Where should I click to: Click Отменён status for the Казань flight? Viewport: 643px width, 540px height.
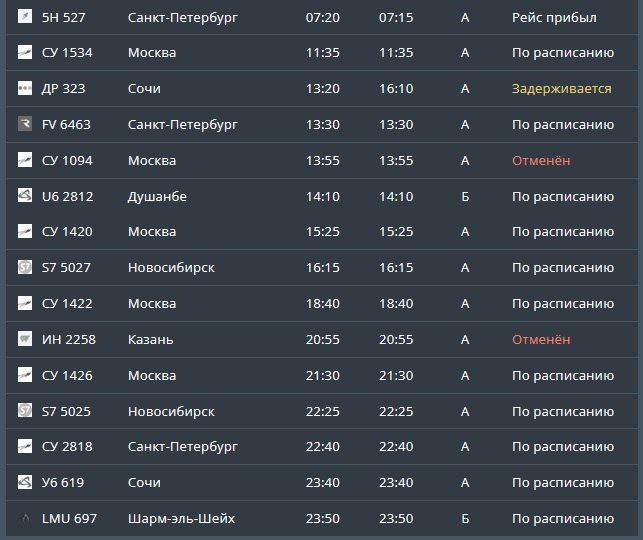click(541, 339)
